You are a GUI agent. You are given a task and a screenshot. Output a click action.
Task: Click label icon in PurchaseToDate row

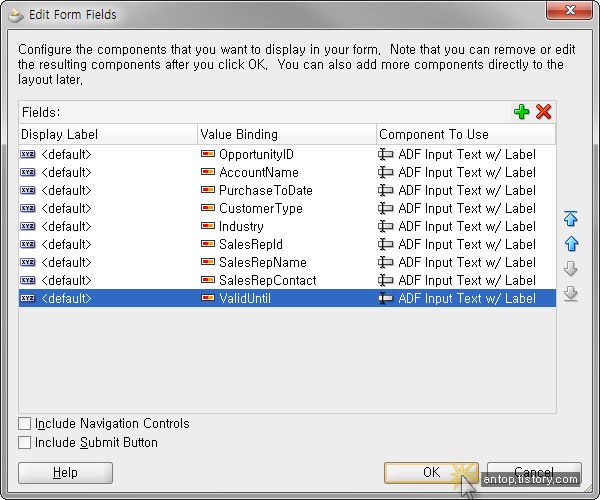[28, 190]
